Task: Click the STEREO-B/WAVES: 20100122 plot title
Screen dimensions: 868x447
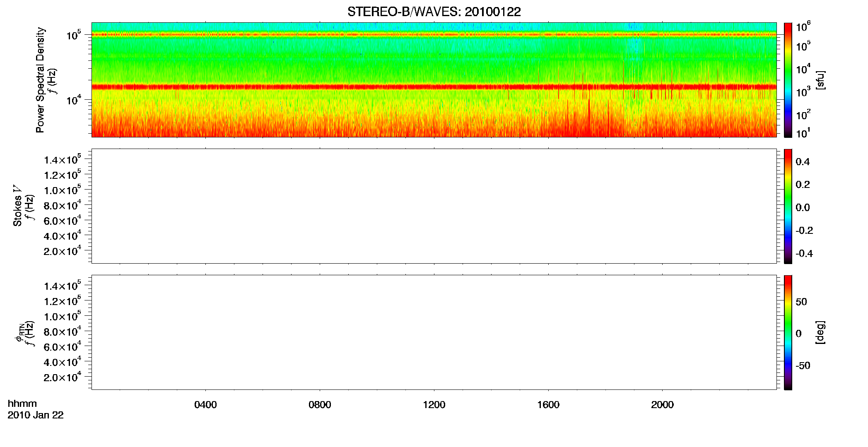Action: [434, 12]
